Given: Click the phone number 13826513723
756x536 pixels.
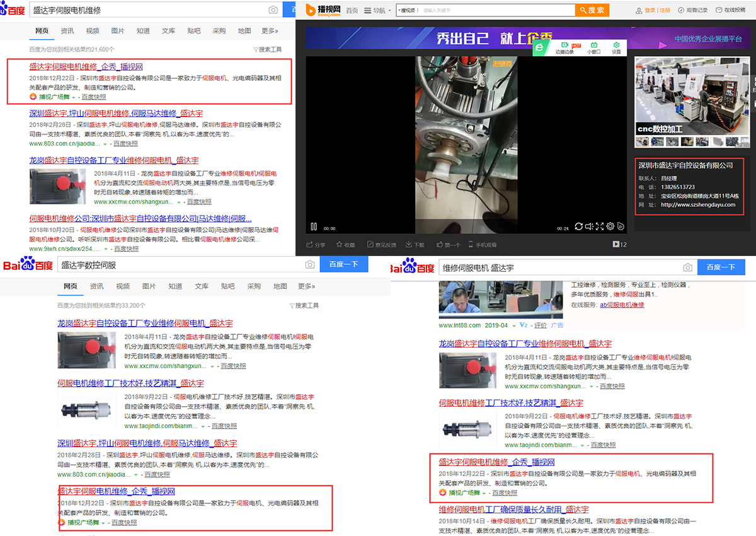Looking at the screenshot, I should (x=678, y=187).
